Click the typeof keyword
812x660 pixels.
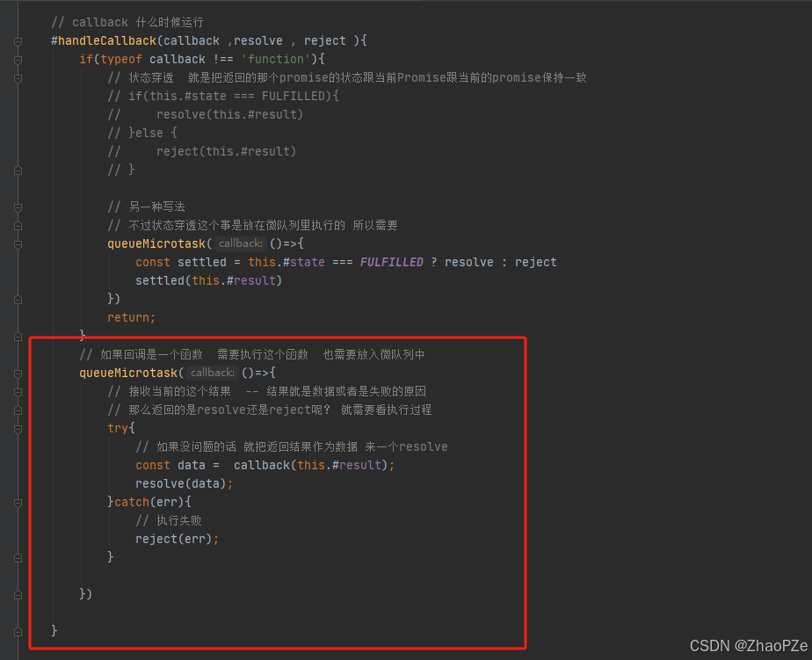(x=121, y=59)
